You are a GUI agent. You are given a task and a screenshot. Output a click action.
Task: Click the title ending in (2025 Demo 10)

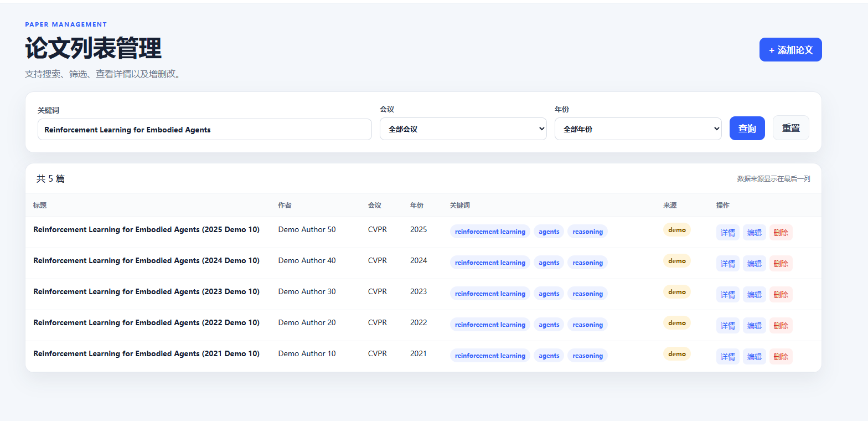(x=146, y=229)
